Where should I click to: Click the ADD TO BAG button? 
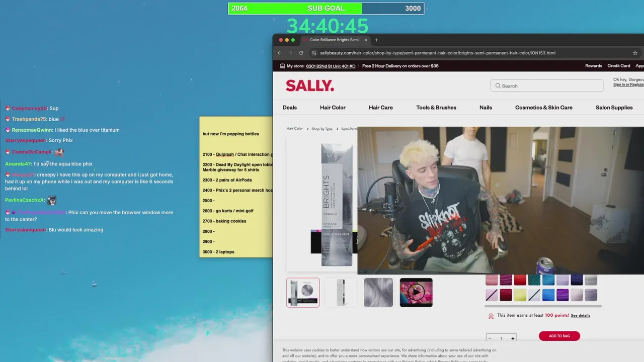pos(559,336)
